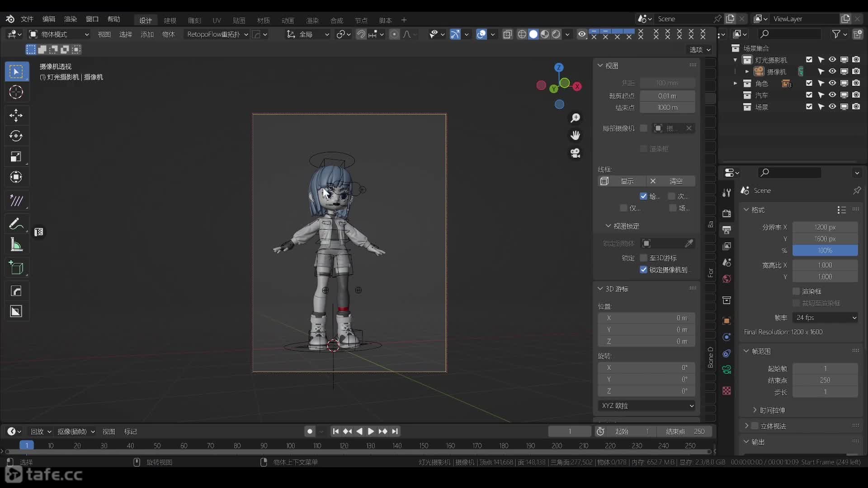Click the Z axis on navigation gizmo
Screen dimensions: 868x488
559,67
